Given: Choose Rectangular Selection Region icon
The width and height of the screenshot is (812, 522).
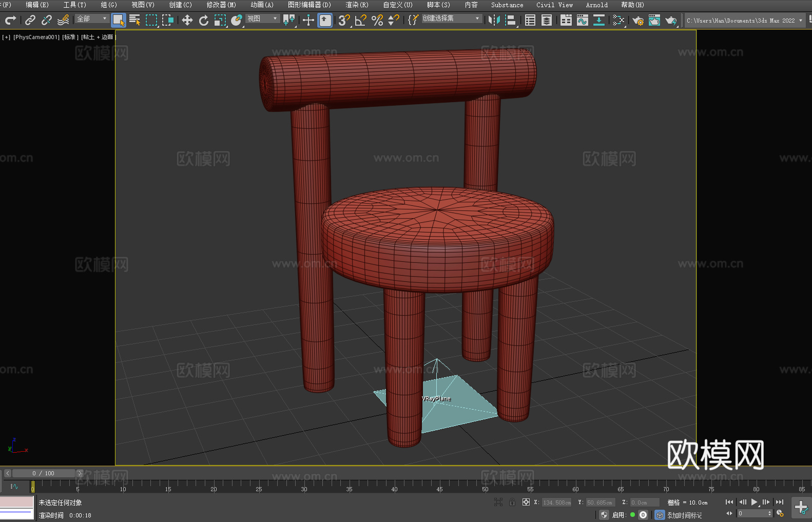Looking at the screenshot, I should [x=151, y=21].
